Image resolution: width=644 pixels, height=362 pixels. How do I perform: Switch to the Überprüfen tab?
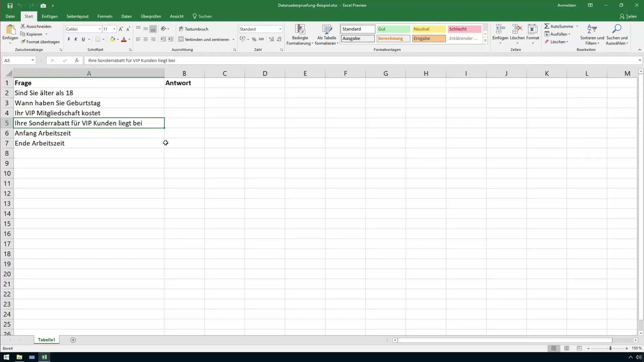pos(151,16)
